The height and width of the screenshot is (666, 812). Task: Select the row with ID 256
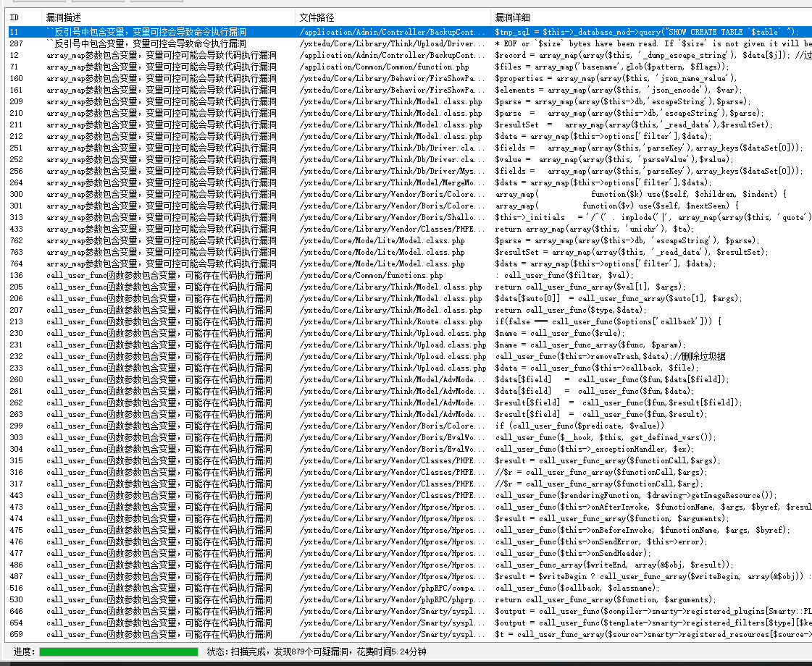(x=410, y=171)
